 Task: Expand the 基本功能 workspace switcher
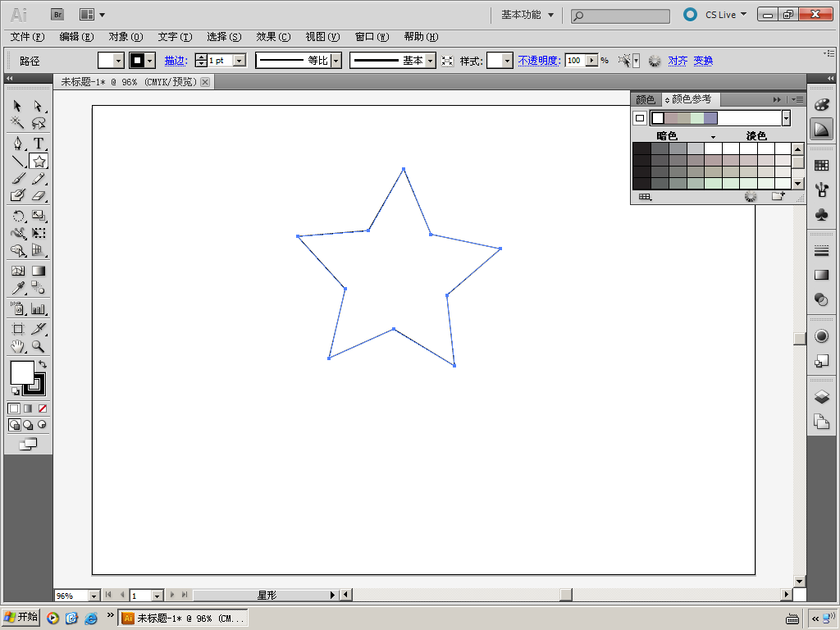click(x=527, y=15)
